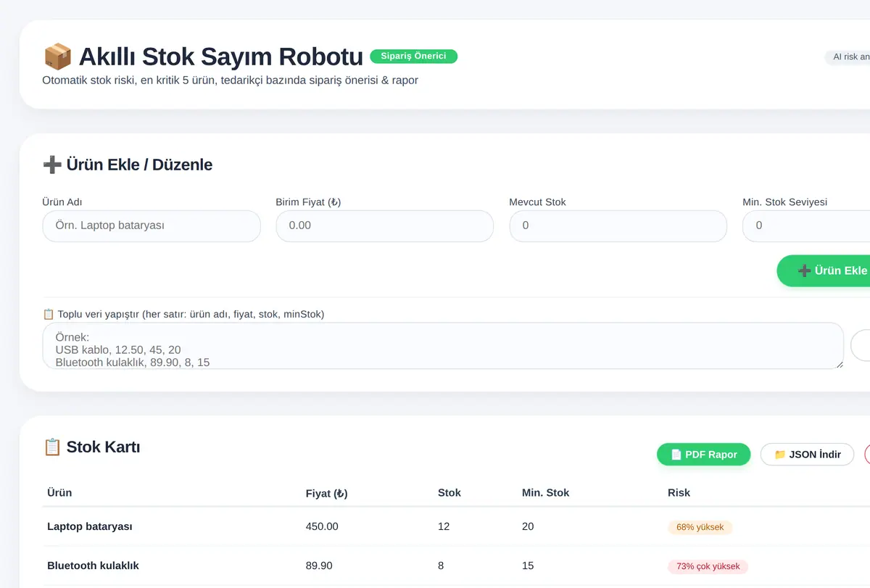Click the Akıllı Stok Sayım Robotu heading
870x588 pixels.
pos(220,57)
